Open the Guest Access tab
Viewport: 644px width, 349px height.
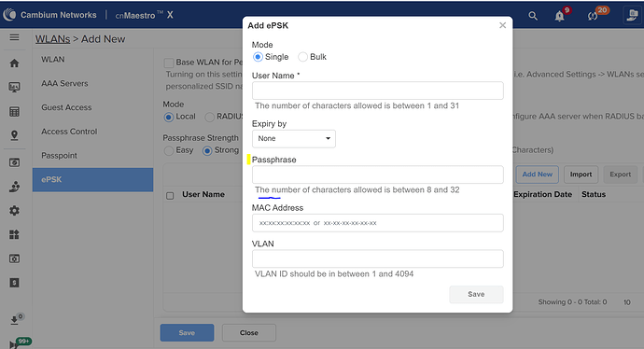pos(92,107)
